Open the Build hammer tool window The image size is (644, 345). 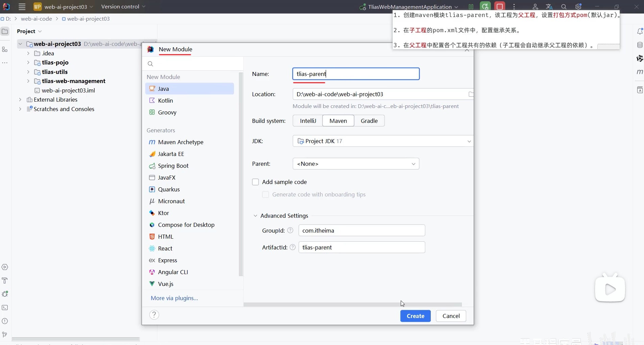(x=5, y=281)
